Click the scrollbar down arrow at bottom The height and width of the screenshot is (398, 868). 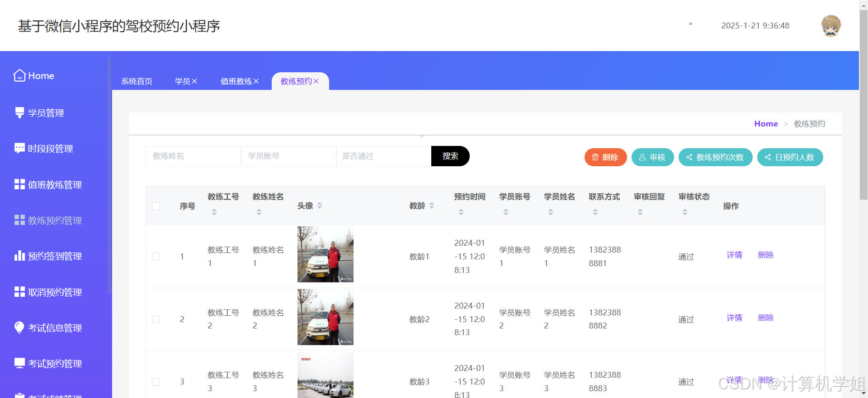coord(863,393)
